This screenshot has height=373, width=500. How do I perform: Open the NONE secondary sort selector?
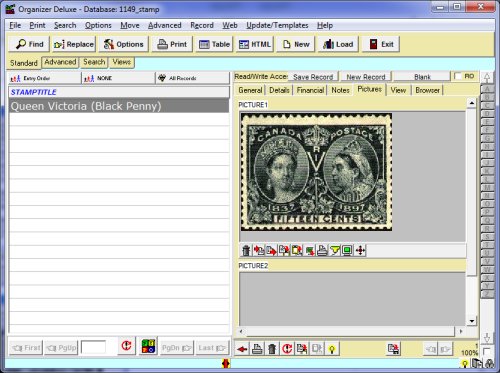(118, 78)
